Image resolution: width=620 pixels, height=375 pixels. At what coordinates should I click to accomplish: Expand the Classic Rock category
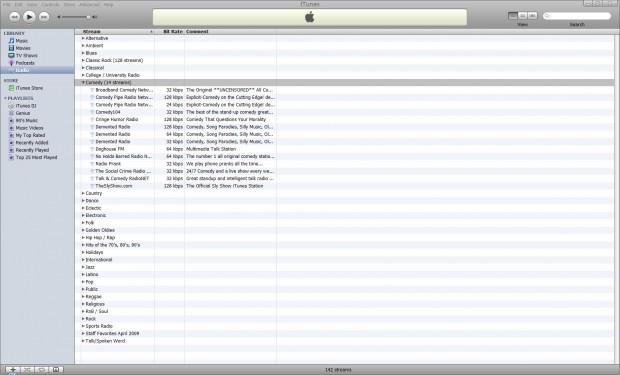pos(83,60)
